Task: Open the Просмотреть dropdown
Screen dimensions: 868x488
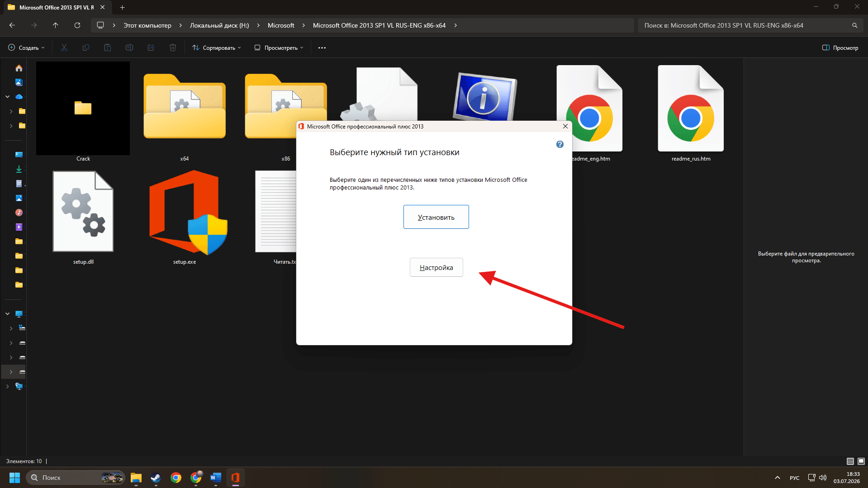Action: 279,47
